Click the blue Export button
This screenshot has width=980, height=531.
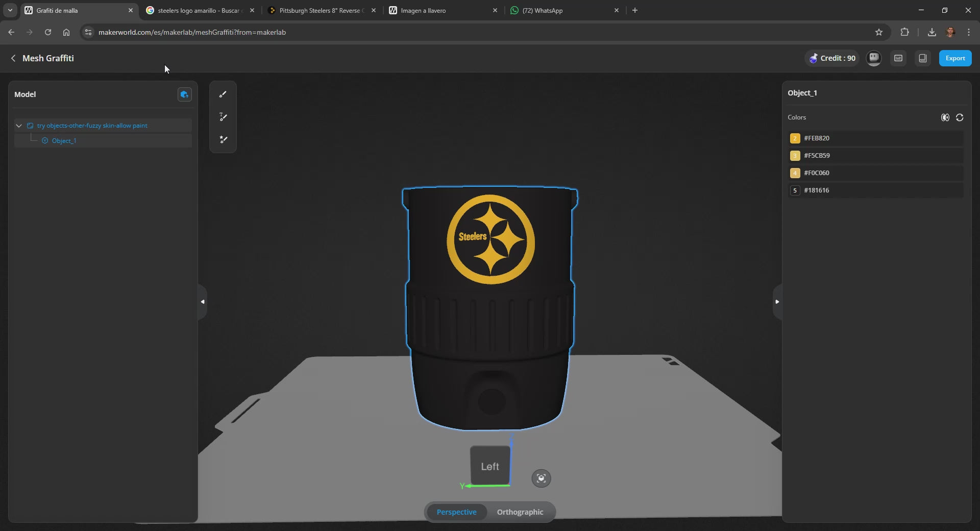tap(955, 58)
